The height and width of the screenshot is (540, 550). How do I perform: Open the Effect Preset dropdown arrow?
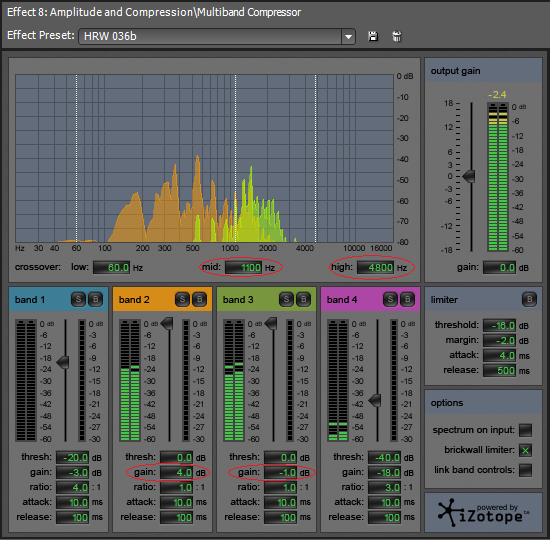pos(348,36)
